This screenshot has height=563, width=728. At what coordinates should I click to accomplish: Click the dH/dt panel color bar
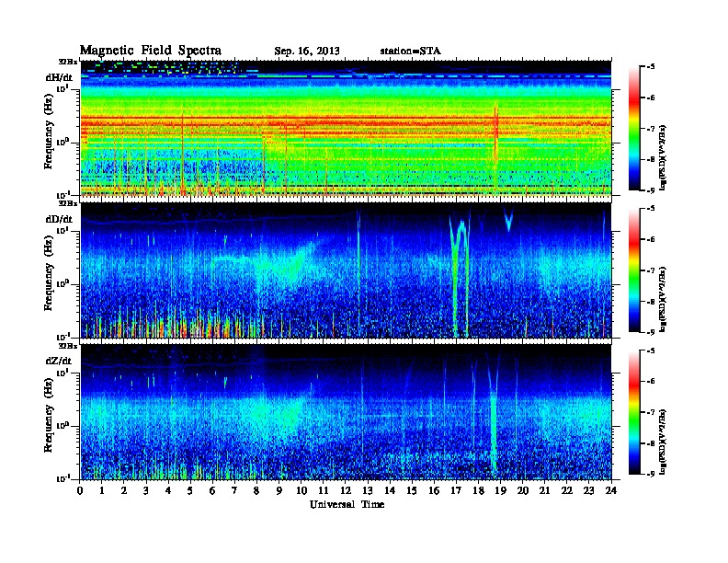pos(634,129)
